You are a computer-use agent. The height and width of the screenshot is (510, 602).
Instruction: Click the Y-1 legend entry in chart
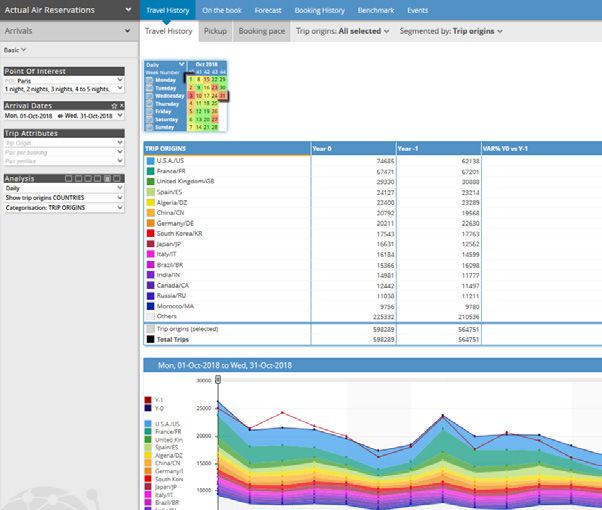coord(154,400)
